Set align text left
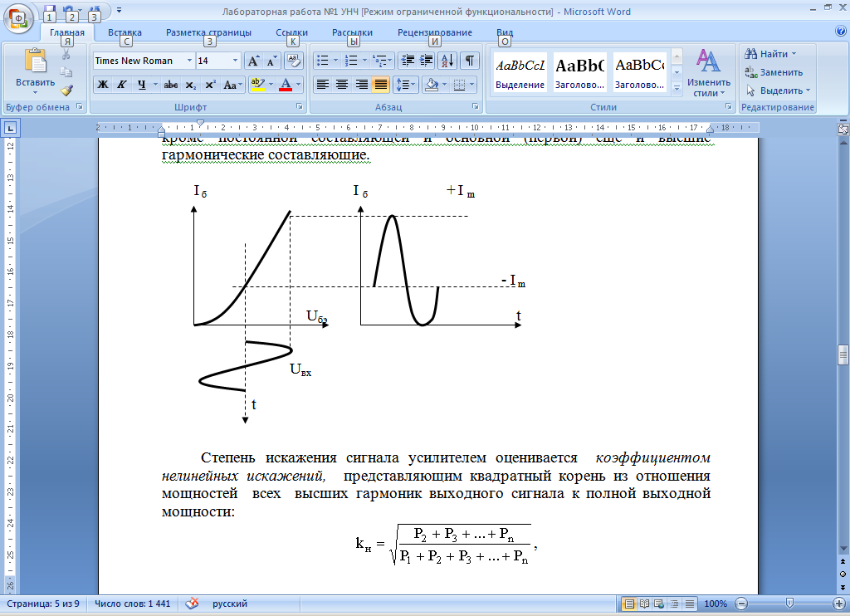 coord(323,85)
